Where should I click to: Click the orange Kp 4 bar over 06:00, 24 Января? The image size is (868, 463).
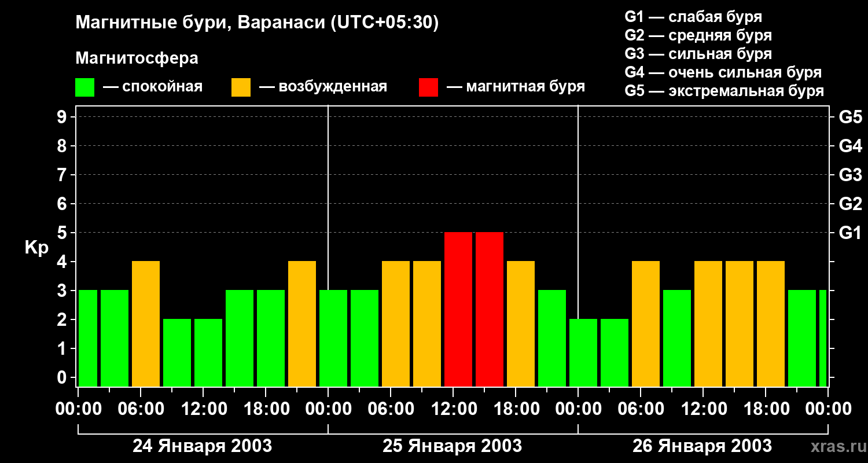tap(146, 324)
